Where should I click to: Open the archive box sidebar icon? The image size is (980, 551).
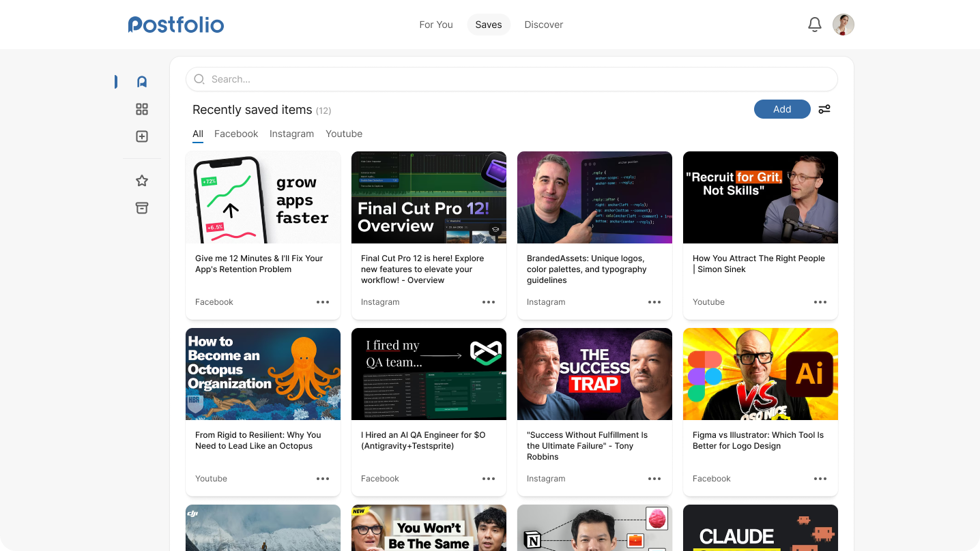pos(142,208)
